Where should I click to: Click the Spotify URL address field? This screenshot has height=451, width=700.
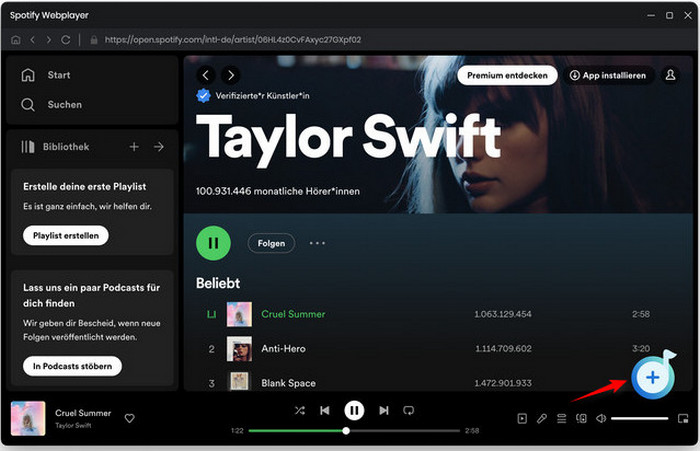[233, 40]
